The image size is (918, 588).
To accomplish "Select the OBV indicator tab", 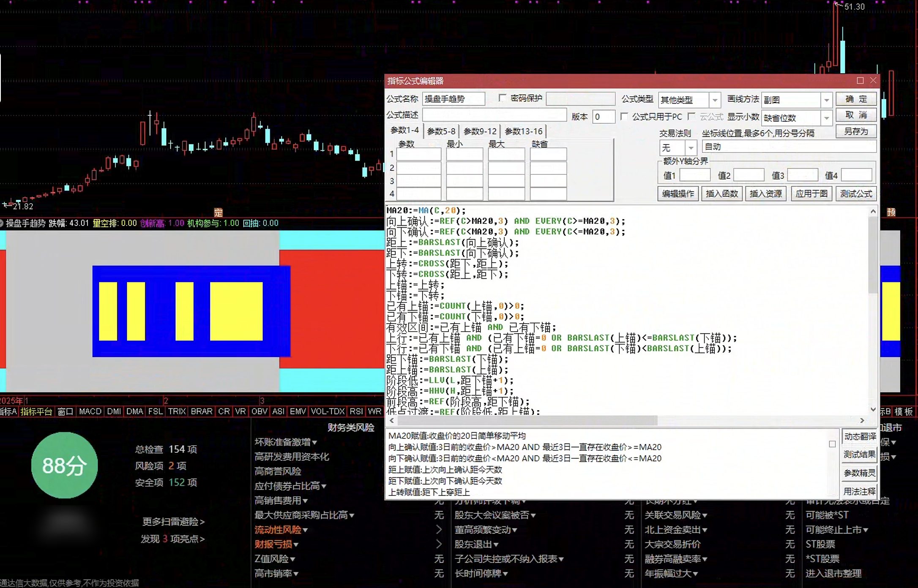I will click(259, 411).
